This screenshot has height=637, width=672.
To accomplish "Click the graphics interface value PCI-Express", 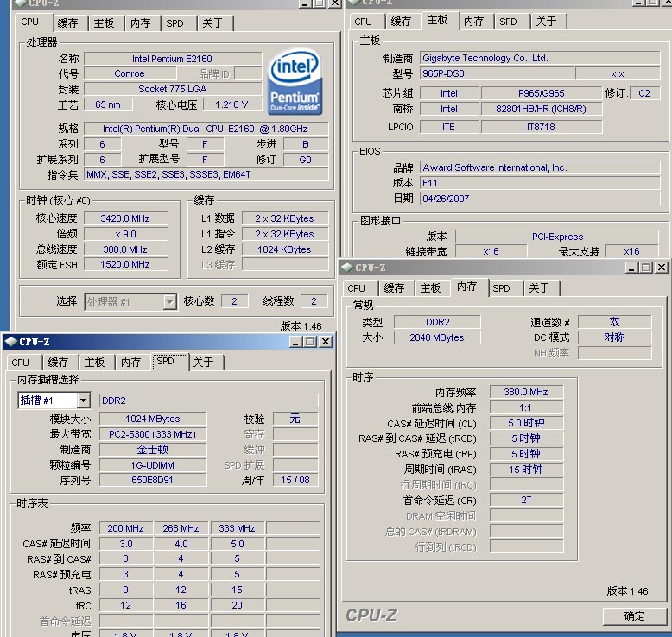I will (557, 237).
